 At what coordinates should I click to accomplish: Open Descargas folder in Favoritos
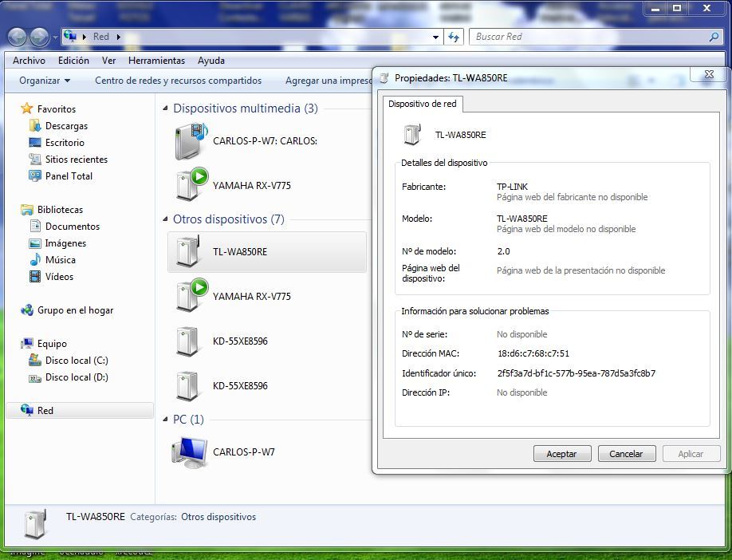pyautogui.click(x=66, y=126)
